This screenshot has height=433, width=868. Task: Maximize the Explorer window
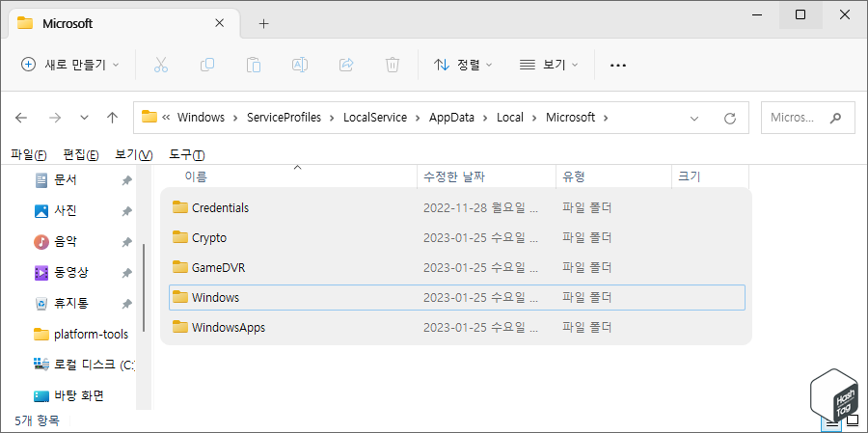pyautogui.click(x=800, y=15)
